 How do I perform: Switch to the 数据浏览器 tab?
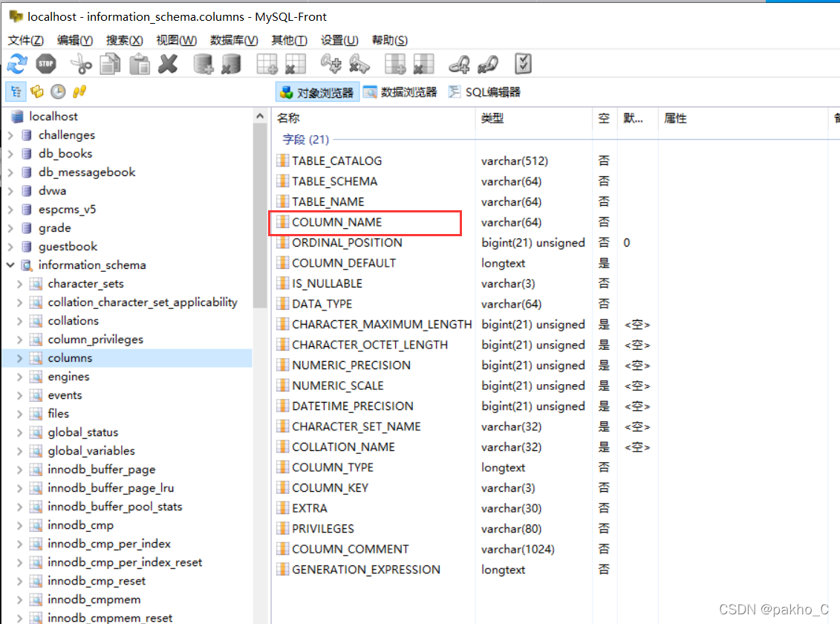(401, 92)
